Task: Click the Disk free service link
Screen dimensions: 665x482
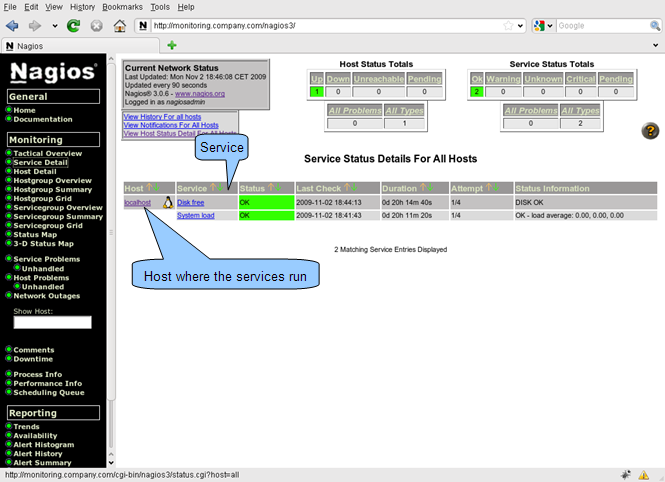Action: tap(190, 203)
